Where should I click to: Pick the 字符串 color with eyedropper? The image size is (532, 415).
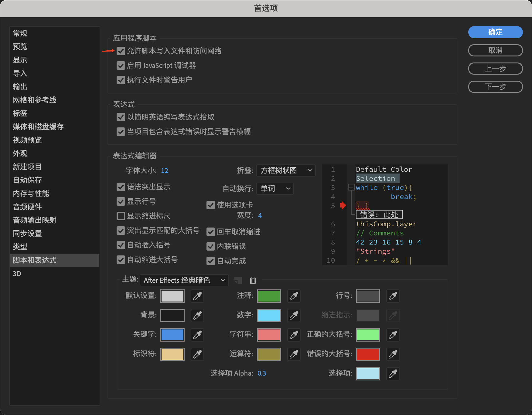point(293,335)
